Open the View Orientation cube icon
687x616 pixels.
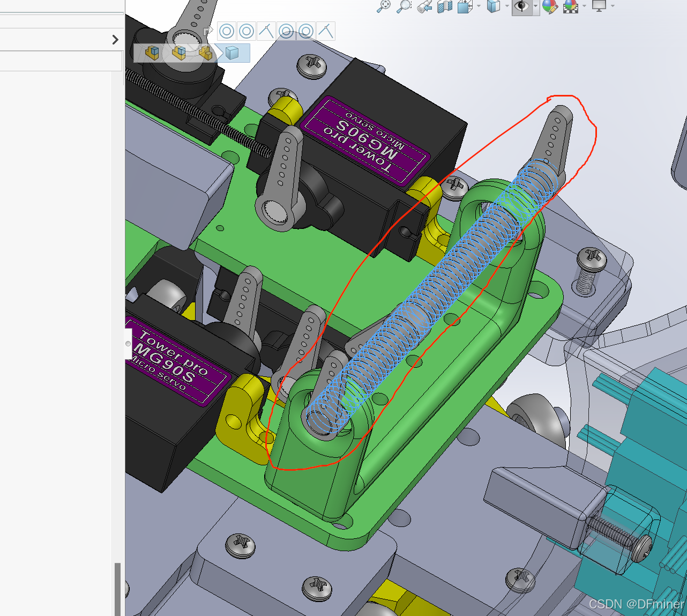coord(465,6)
